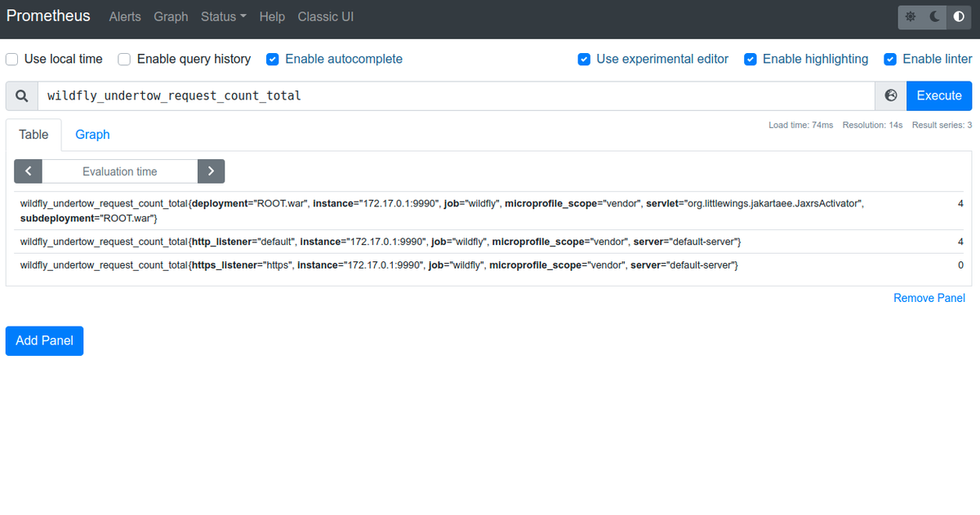
Task: Switch to Classic UI
Action: (x=326, y=17)
